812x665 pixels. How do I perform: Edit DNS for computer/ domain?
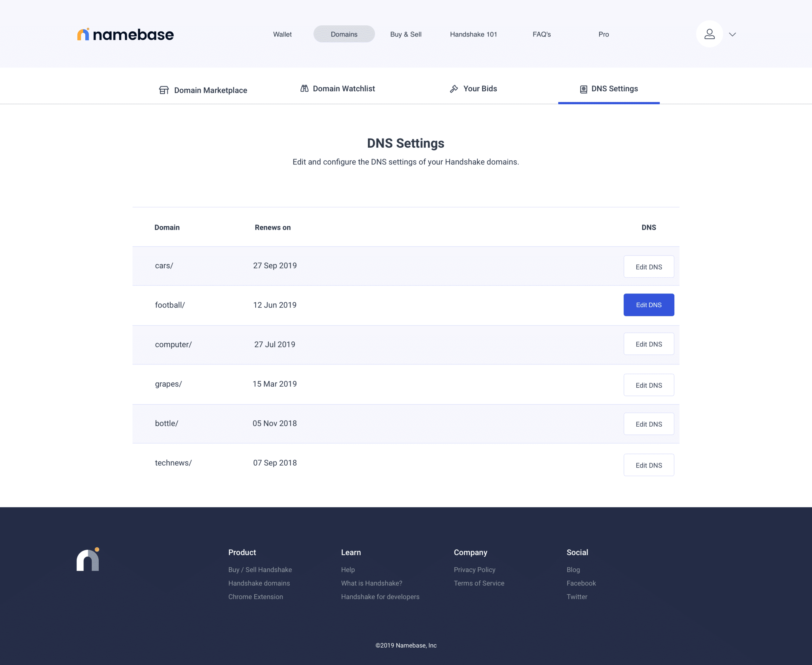coord(649,344)
